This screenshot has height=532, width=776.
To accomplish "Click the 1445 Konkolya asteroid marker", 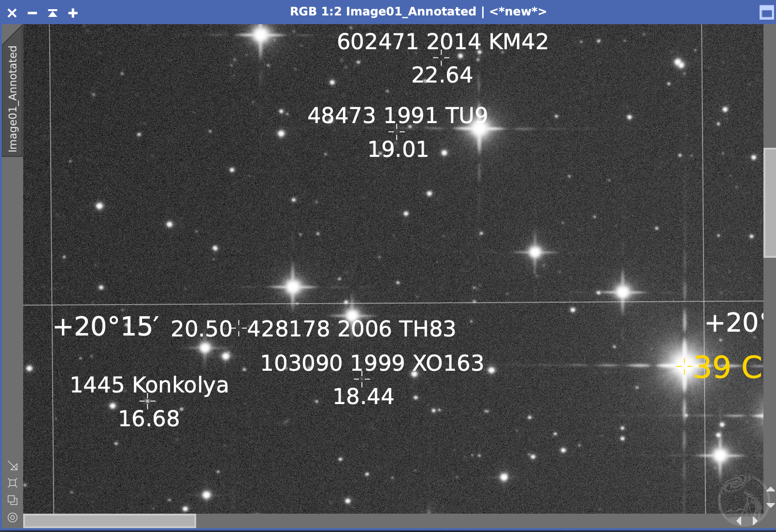I will [147, 401].
